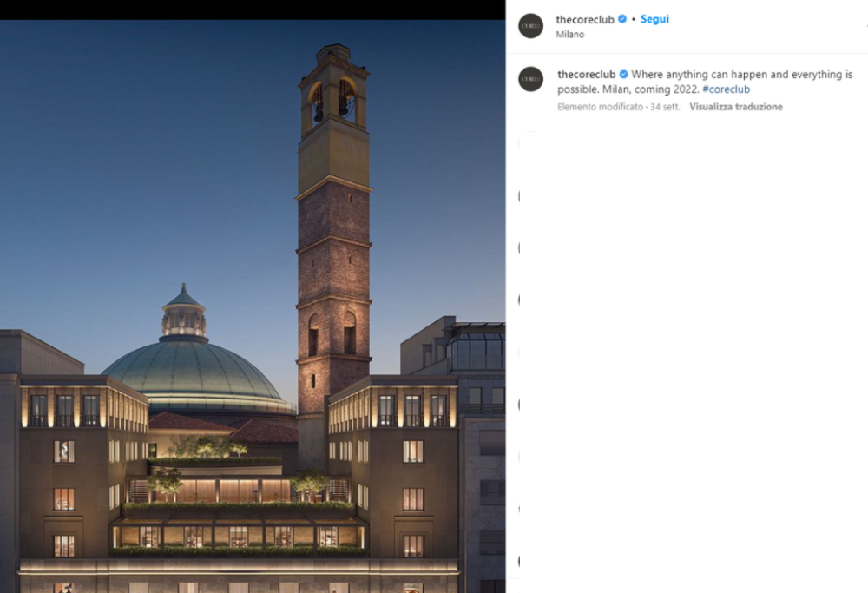Image resolution: width=868 pixels, height=593 pixels.
Task: Open thecoreclub profile from header username
Action: point(585,19)
